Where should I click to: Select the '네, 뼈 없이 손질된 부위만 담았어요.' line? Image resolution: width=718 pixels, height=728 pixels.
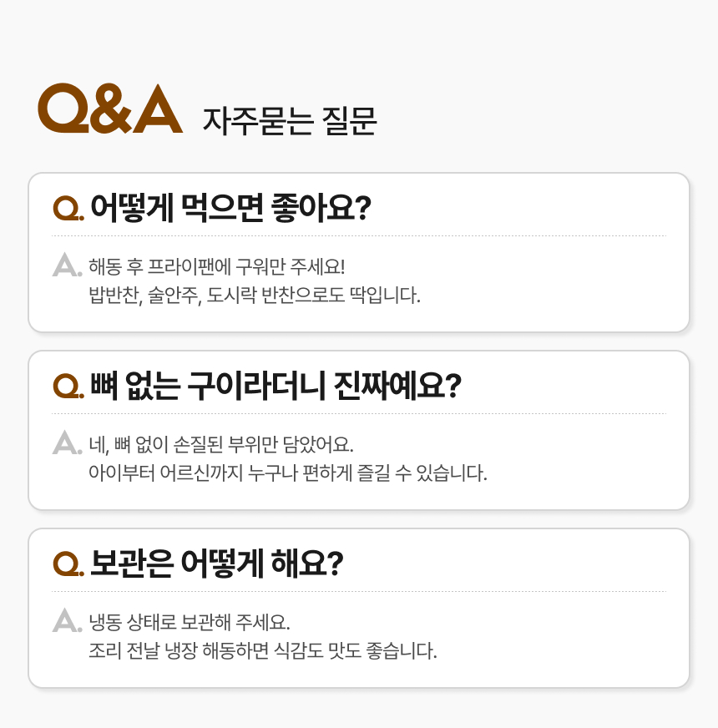tap(226, 445)
